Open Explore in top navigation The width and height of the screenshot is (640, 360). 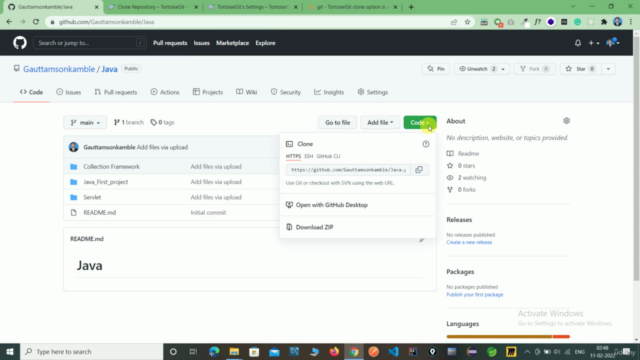pos(265,43)
